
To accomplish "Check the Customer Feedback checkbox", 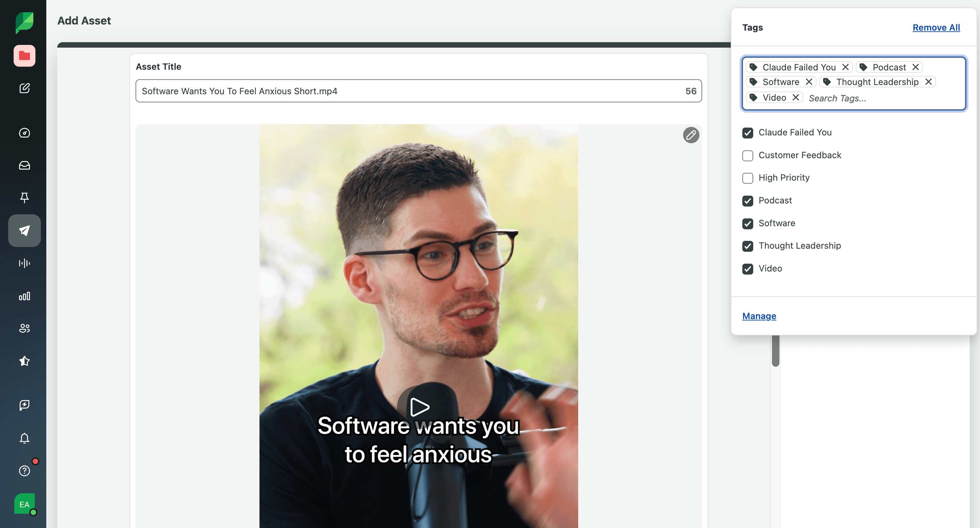I will point(747,155).
